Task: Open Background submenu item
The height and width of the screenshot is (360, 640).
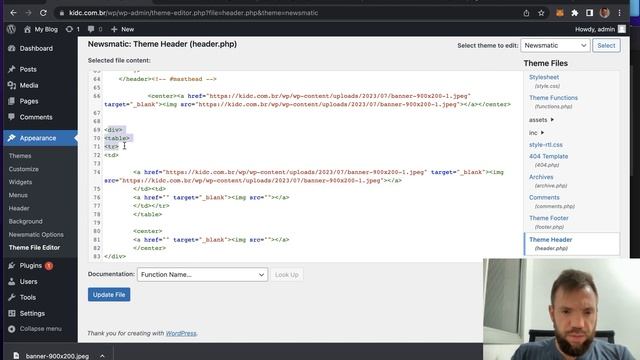Action: [26, 221]
